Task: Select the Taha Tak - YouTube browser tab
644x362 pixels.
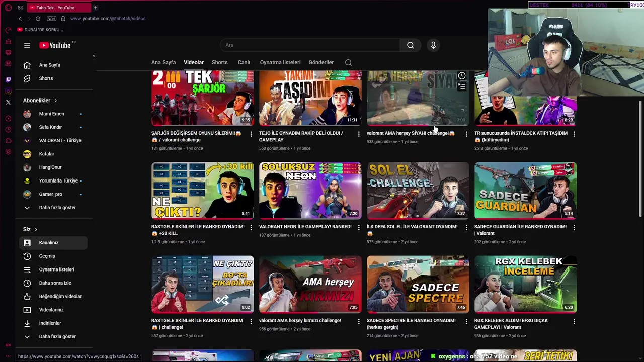Action: pyautogui.click(x=59, y=8)
